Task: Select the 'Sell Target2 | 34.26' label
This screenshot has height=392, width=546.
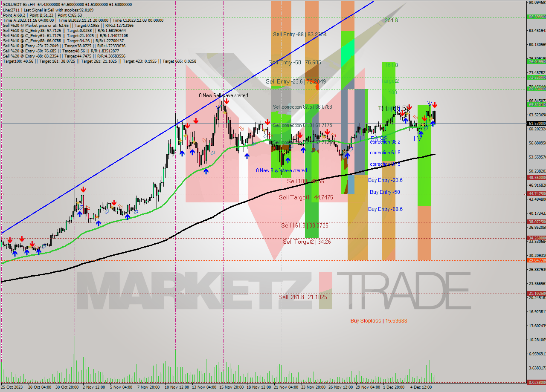Action: click(x=307, y=242)
